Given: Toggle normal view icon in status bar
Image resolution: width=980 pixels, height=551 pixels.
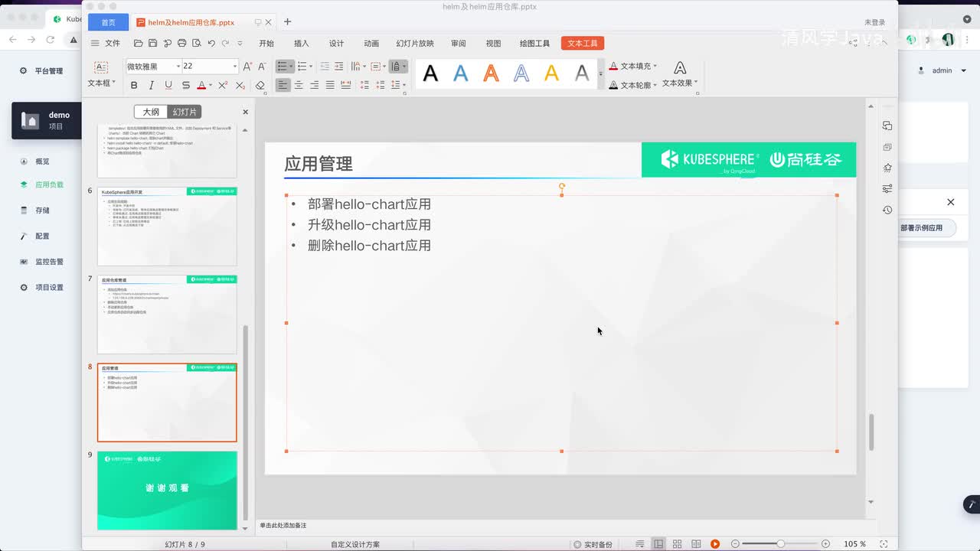Looking at the screenshot, I should pyautogui.click(x=658, y=544).
